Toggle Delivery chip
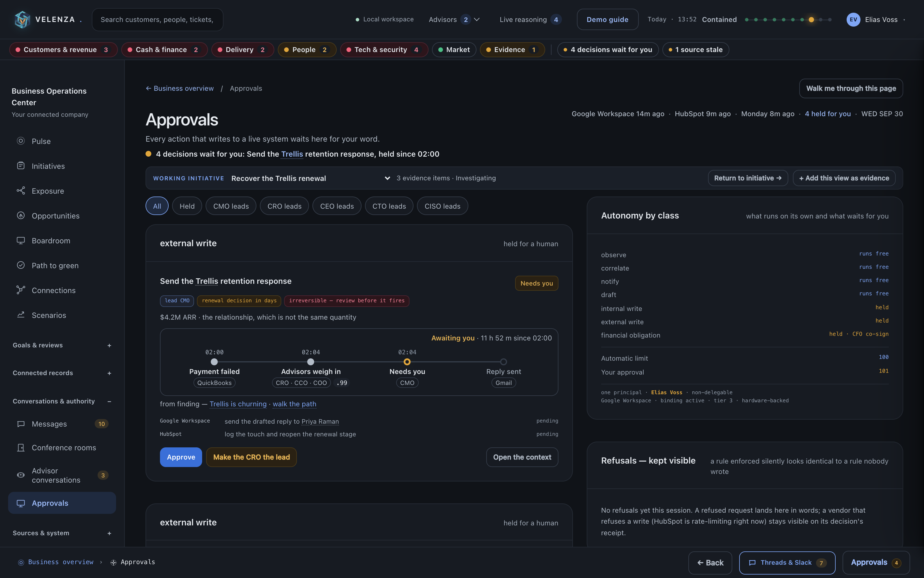The image size is (924, 578). 243,50
